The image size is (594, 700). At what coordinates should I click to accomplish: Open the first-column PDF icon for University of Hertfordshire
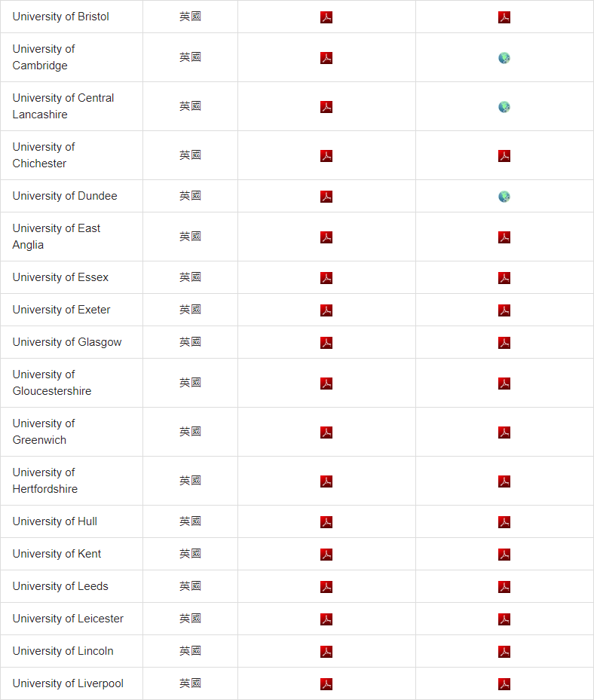pyautogui.click(x=326, y=481)
